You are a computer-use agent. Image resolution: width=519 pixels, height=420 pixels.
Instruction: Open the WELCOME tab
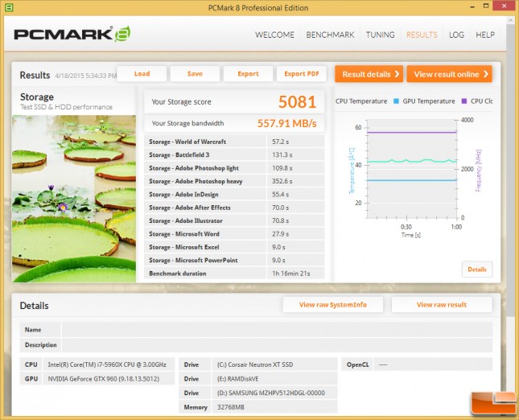(x=274, y=35)
